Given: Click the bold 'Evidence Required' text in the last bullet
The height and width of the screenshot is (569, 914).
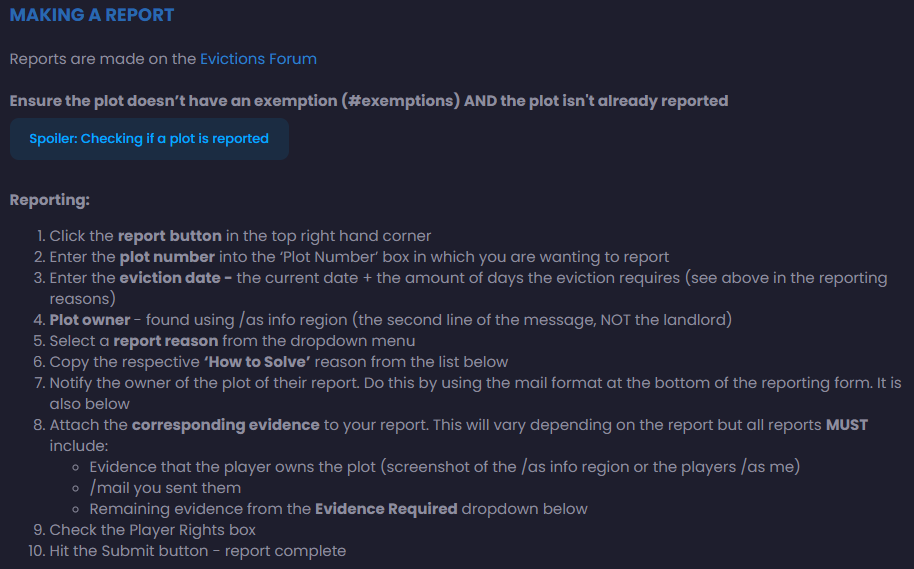Looking at the screenshot, I should (386, 509).
